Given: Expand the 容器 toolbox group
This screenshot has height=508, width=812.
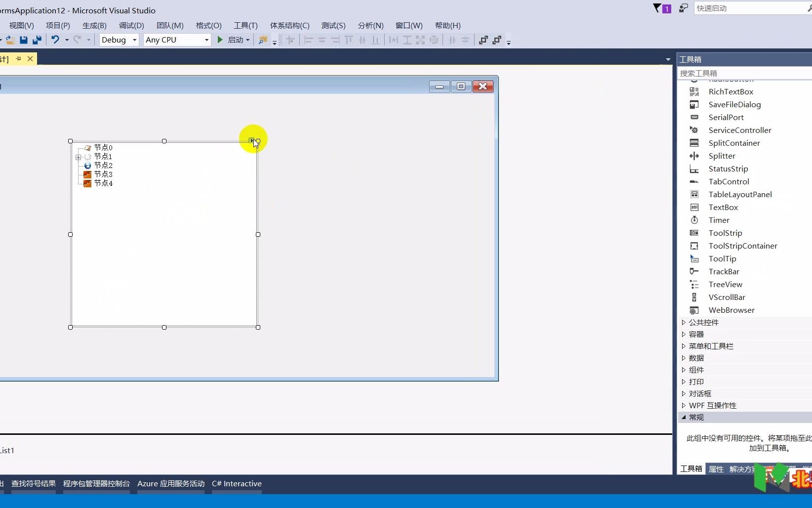Looking at the screenshot, I should pos(684,334).
